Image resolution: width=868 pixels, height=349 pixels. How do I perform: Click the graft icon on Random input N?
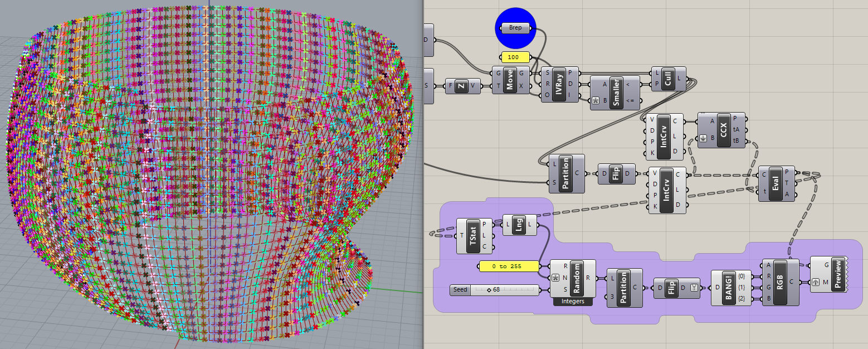[x=555, y=278]
